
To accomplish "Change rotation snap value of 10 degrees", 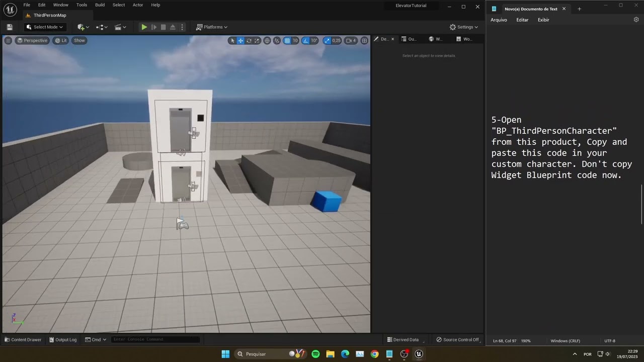I will 314,41.
